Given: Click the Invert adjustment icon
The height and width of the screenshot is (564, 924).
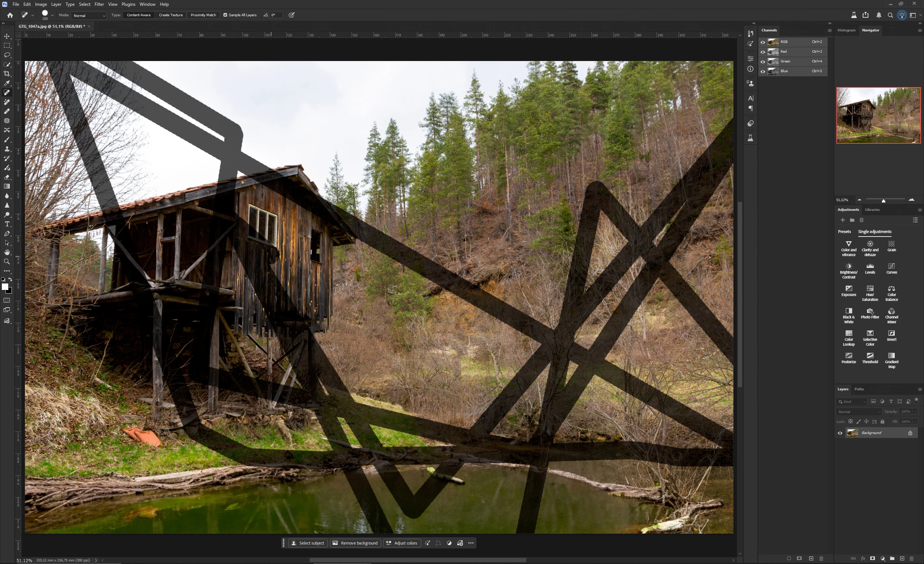Looking at the screenshot, I should coord(892,335).
